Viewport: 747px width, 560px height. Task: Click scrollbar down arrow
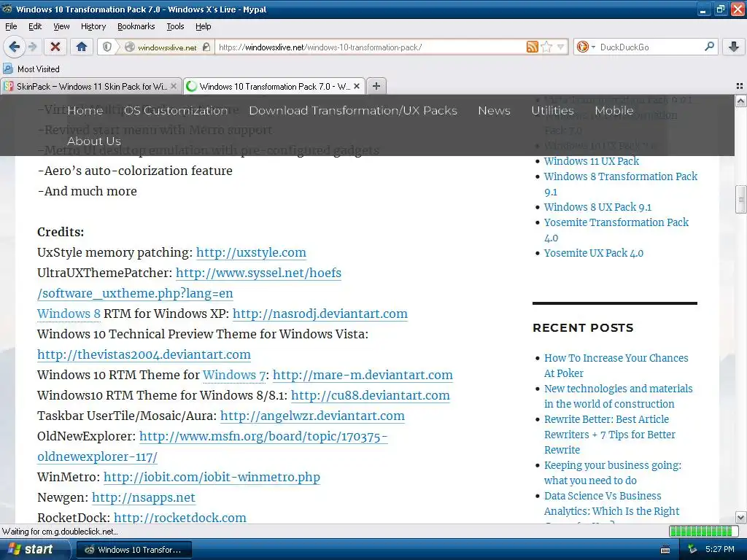pyautogui.click(x=740, y=518)
